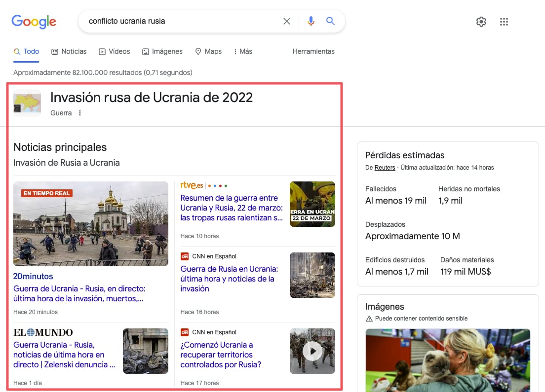
Task: Click the 'Noticias principales' heading
Action: coord(60,147)
